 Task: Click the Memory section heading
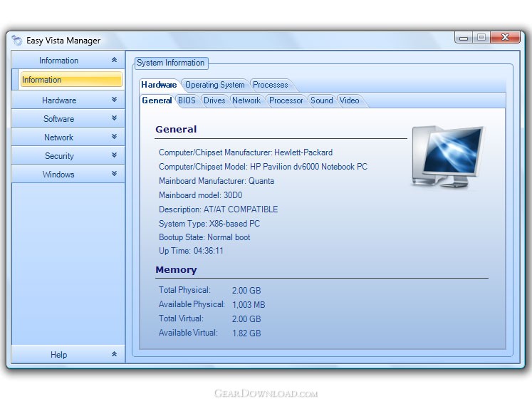(176, 270)
